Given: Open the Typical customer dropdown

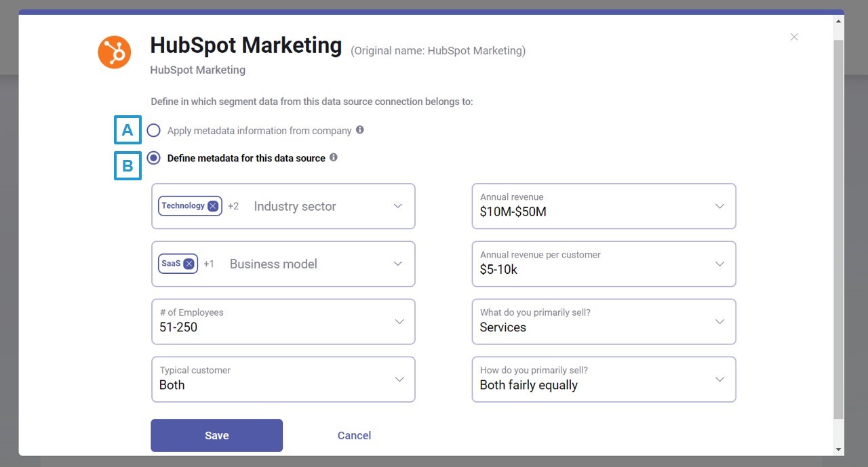Looking at the screenshot, I should click(x=398, y=380).
